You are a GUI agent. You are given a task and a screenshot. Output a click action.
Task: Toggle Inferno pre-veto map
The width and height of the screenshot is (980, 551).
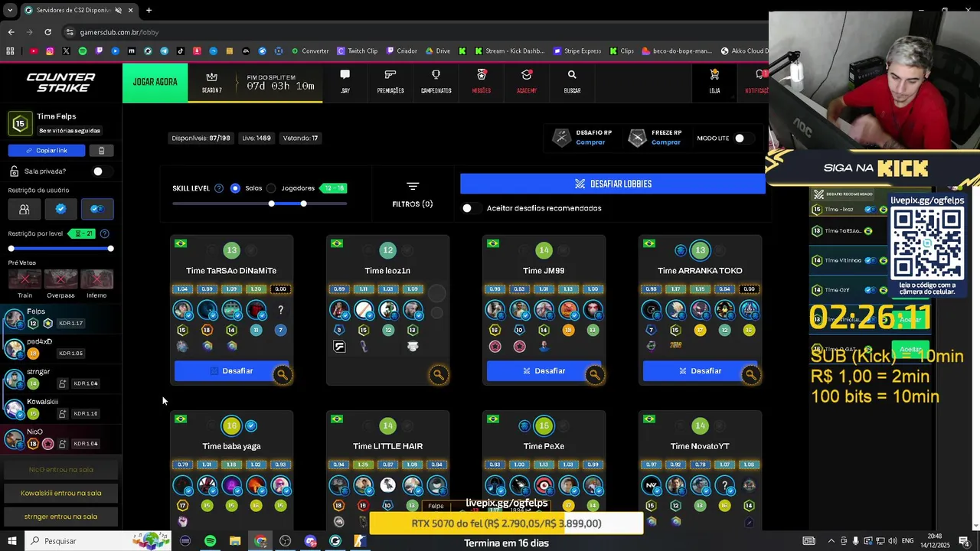point(96,279)
